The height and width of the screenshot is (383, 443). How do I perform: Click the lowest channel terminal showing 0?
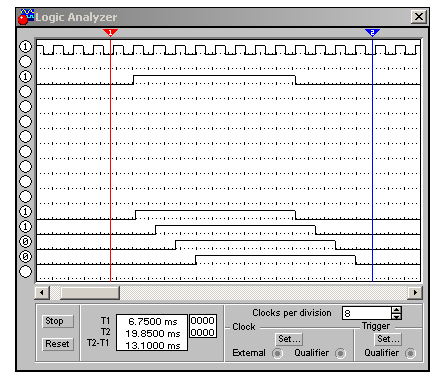tap(26, 256)
